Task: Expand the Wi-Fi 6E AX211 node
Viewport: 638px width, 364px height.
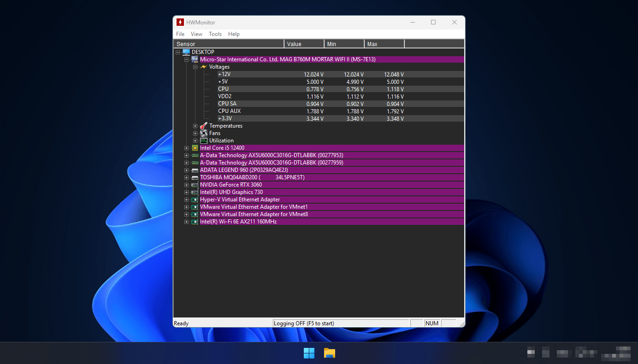Action: point(186,222)
